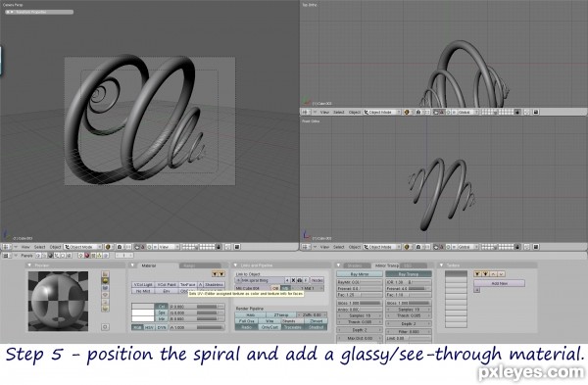
Task: Click the Add New texture button
Action: coord(499,283)
